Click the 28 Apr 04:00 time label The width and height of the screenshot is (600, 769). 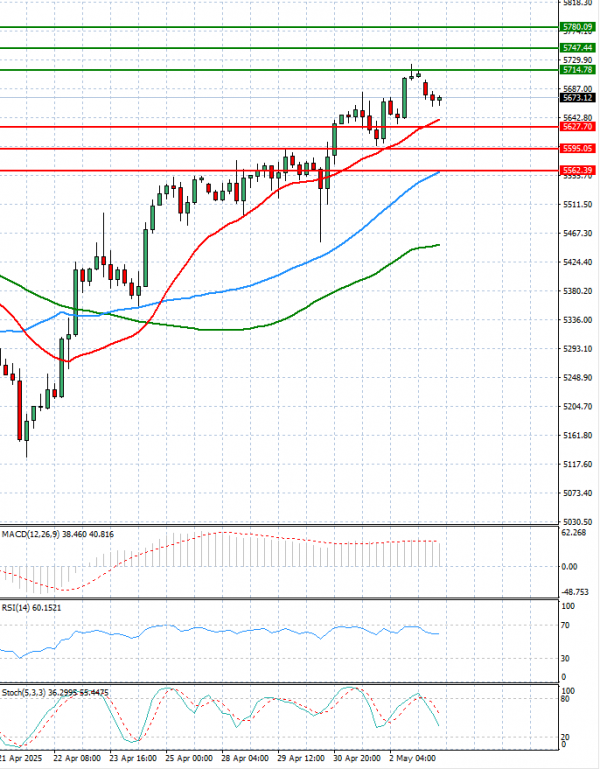coord(245,758)
